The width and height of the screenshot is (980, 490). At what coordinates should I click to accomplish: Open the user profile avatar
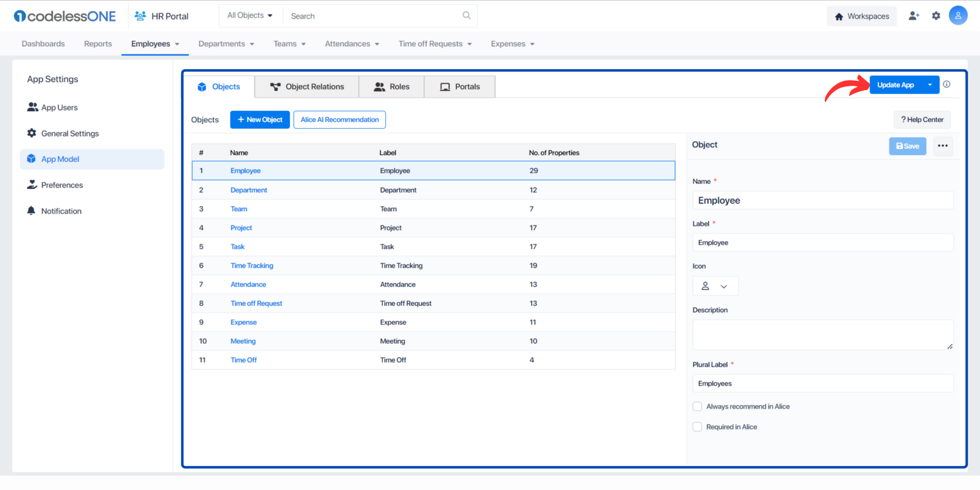pyautogui.click(x=958, y=16)
